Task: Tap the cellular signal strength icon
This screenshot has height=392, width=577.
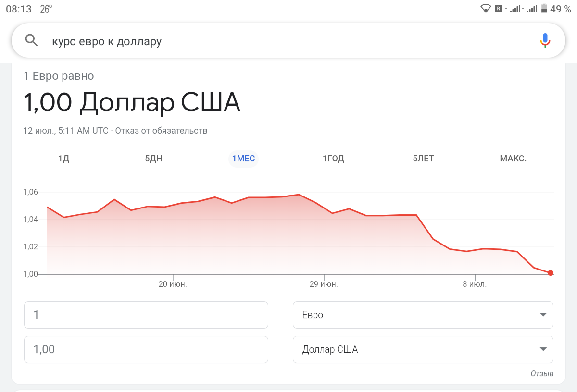Action: pyautogui.click(x=516, y=8)
